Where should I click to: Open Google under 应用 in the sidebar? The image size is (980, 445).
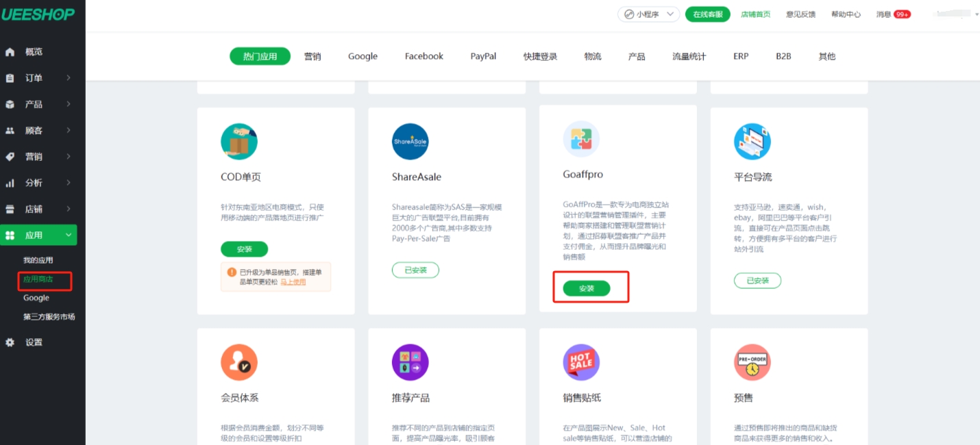pyautogui.click(x=36, y=298)
